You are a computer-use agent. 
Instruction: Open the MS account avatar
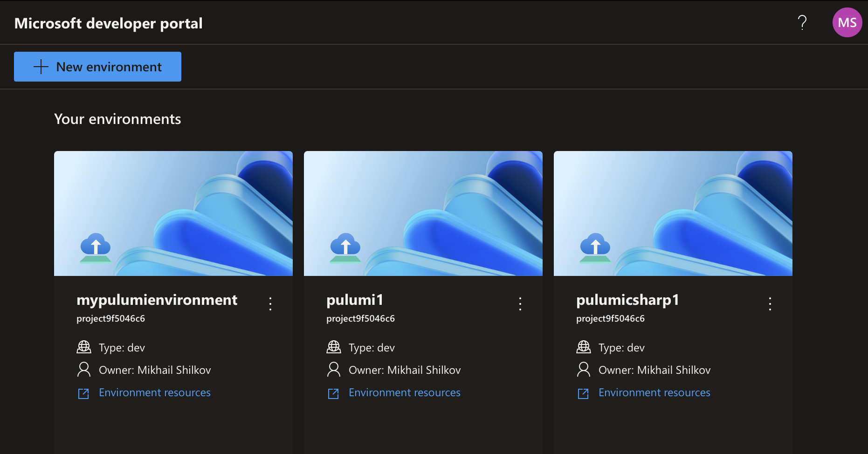(x=847, y=22)
